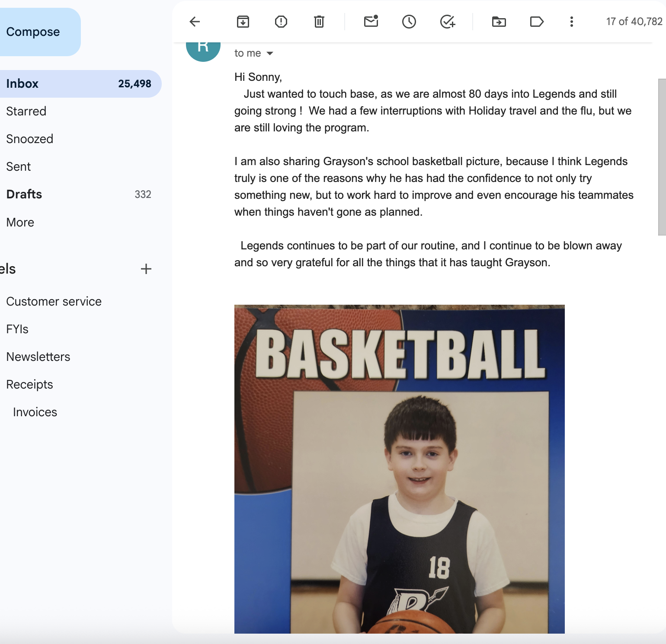The image size is (666, 644).
Task: Go back to the inbox list arrow
Action: pyautogui.click(x=195, y=22)
